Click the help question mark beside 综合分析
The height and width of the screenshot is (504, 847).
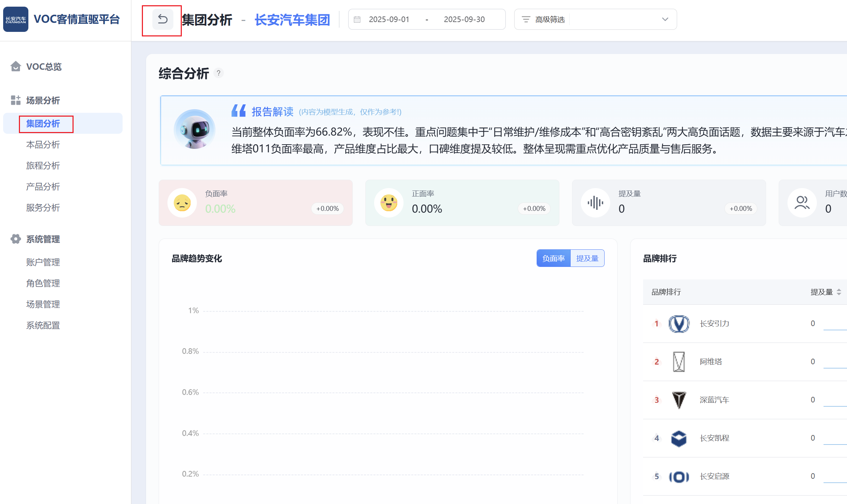(x=219, y=73)
